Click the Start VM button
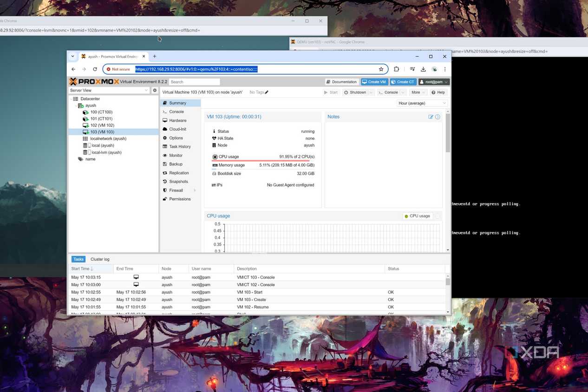Screen dimensions: 588x392 (x=331, y=92)
